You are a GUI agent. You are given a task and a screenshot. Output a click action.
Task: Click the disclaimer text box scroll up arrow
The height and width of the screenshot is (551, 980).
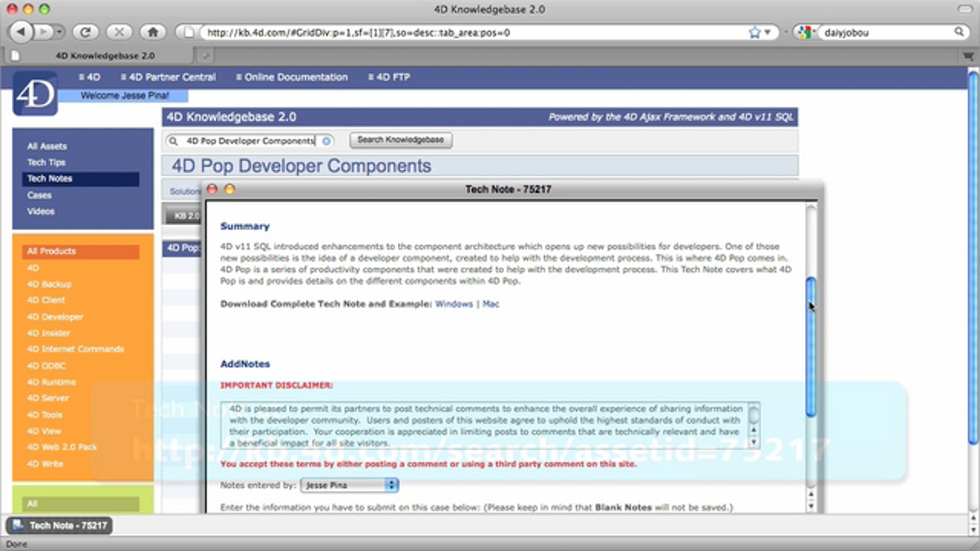coord(754,430)
